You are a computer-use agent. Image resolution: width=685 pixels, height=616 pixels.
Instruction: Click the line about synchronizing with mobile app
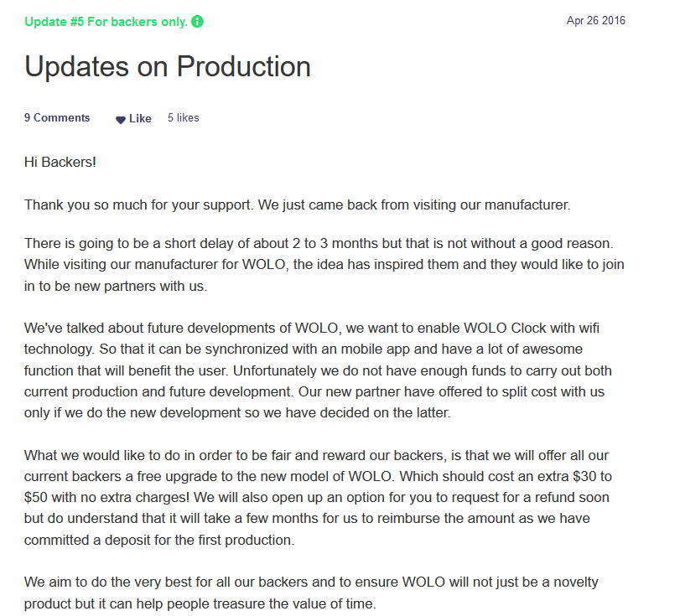[x=304, y=349]
